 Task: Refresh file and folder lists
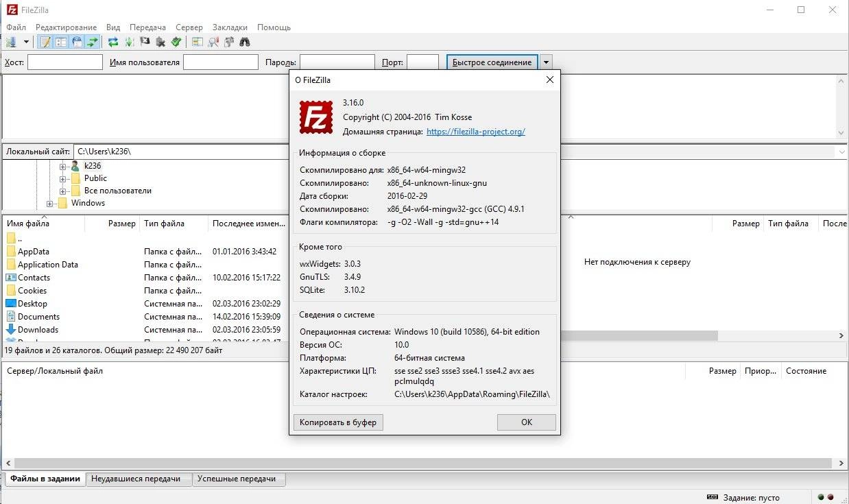pos(113,42)
